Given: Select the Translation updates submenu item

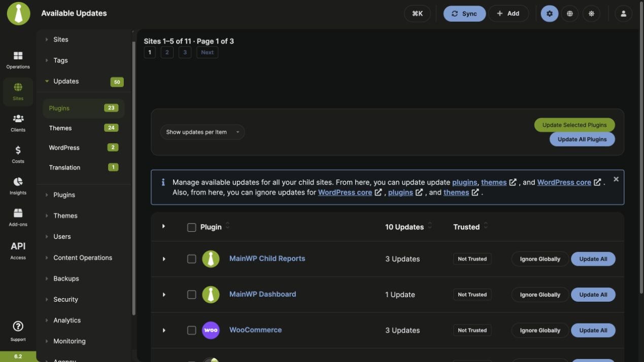Looking at the screenshot, I should [x=84, y=167].
